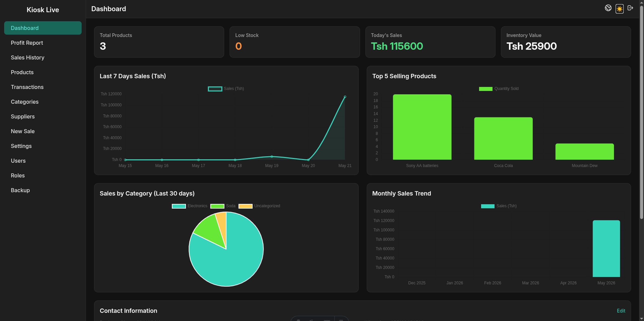Image resolution: width=644 pixels, height=321 pixels.
Task: Open Suppliers from the sidebar
Action: 43,117
